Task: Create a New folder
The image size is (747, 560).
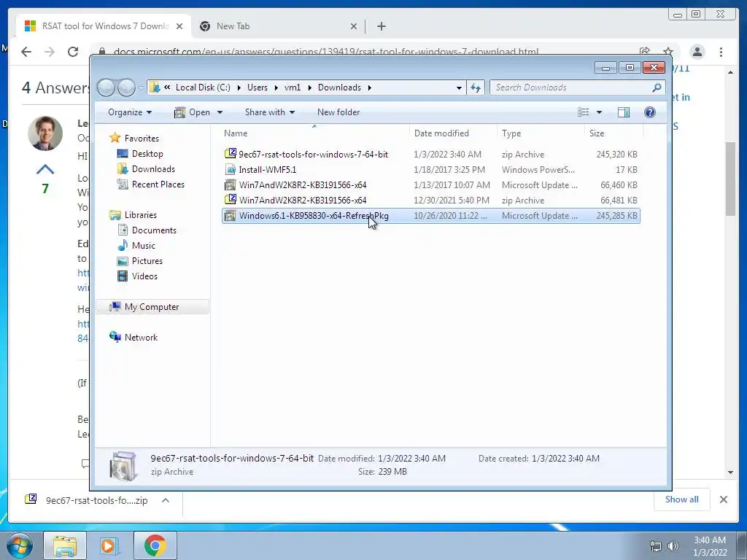Action: pyautogui.click(x=338, y=112)
